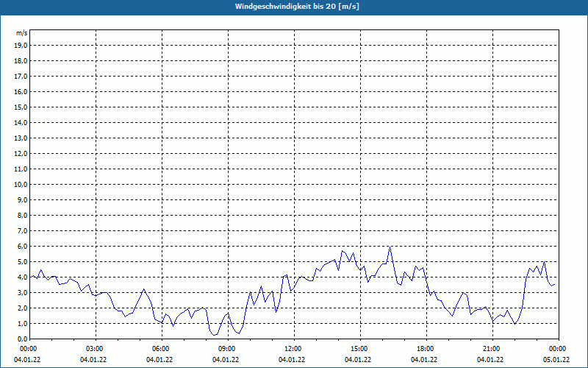Click the 12:00 time axis label

coord(293,348)
